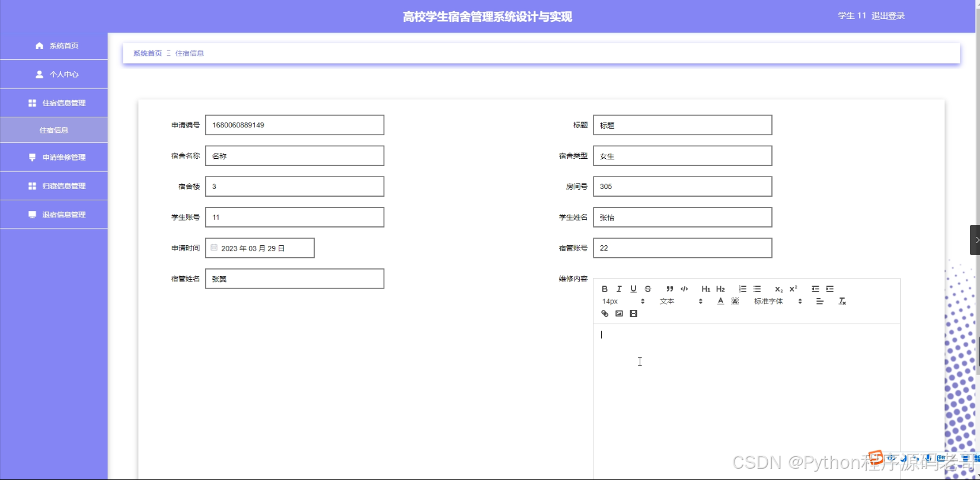Insert an image in the editor

[619, 314]
